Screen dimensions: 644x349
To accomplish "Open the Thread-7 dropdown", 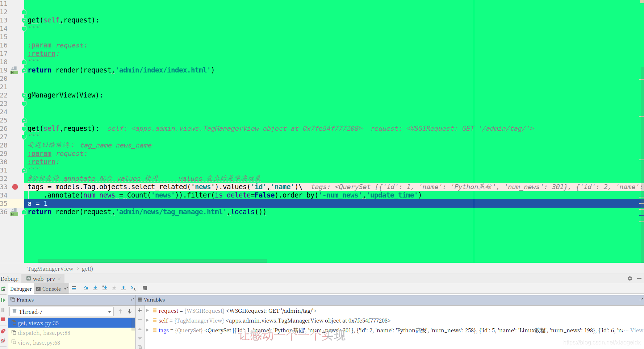I will pyautogui.click(x=62, y=312).
